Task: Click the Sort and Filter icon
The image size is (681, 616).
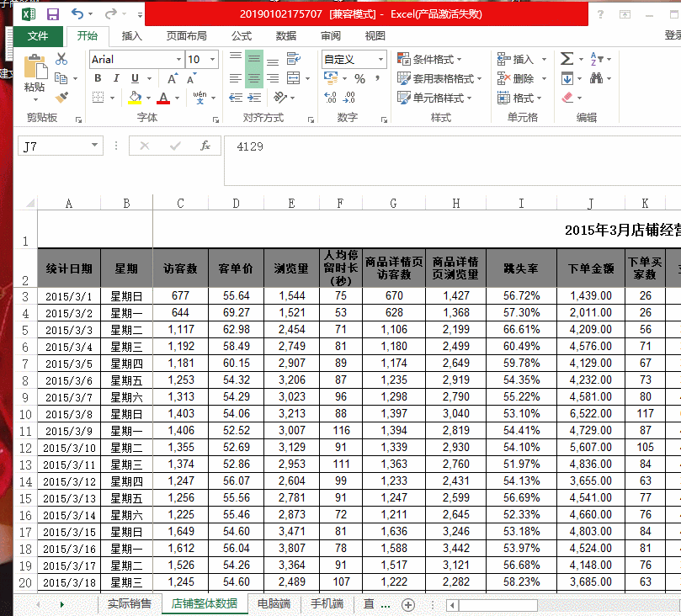Action: point(595,59)
